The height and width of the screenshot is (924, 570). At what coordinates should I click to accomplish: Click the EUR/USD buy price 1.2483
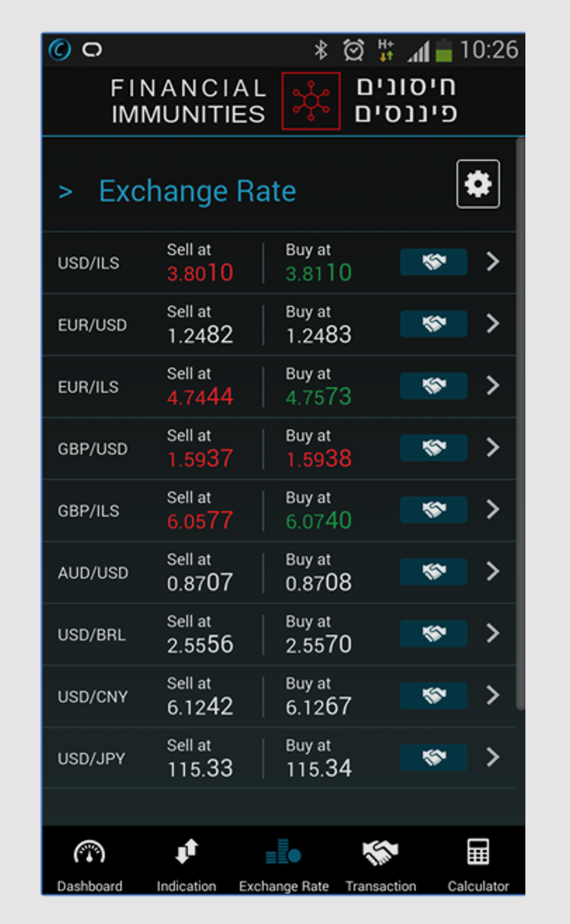[x=318, y=335]
